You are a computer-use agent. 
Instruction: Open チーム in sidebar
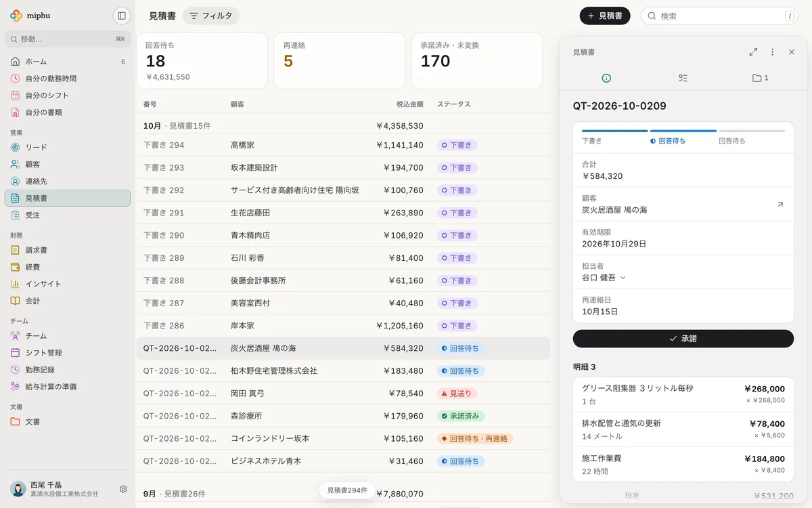(x=68, y=335)
